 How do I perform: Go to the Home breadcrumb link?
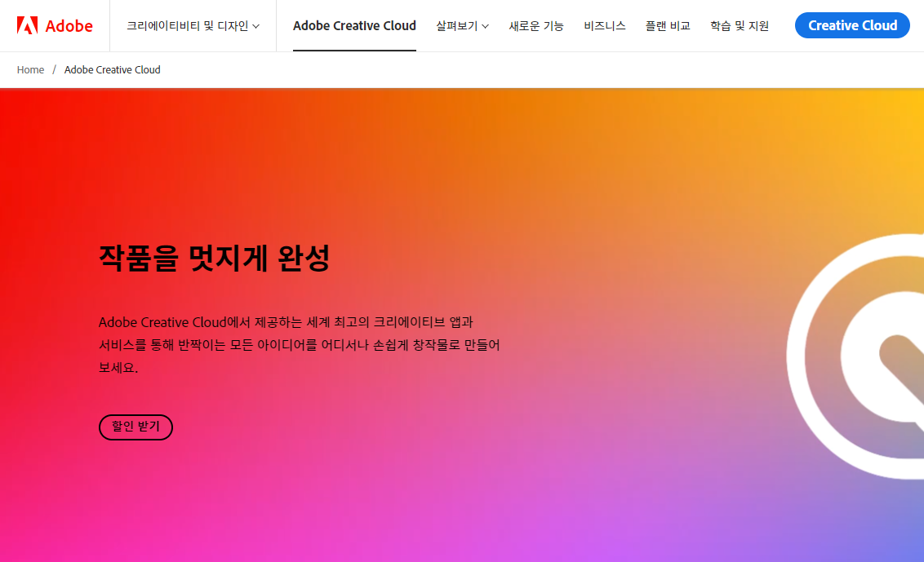(x=31, y=69)
